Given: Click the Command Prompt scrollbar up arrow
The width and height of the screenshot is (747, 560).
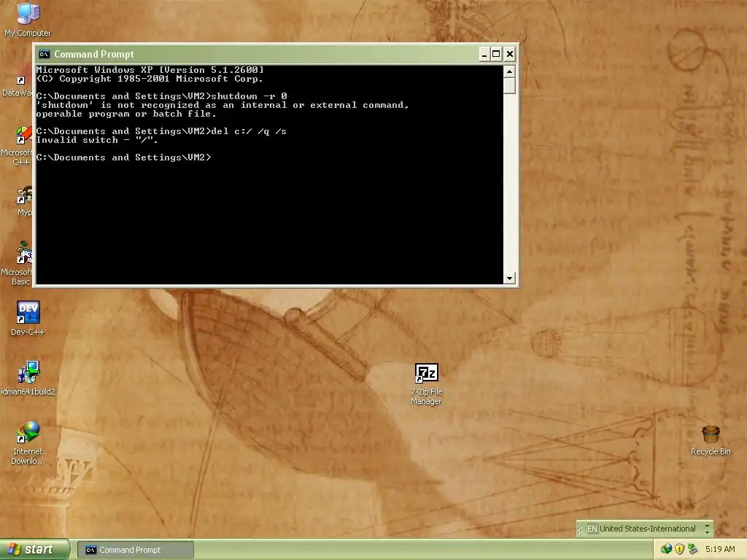Looking at the screenshot, I should click(x=509, y=71).
